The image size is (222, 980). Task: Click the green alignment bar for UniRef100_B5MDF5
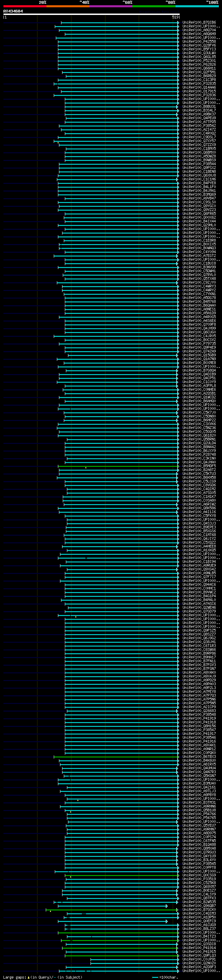[x=118, y=466]
